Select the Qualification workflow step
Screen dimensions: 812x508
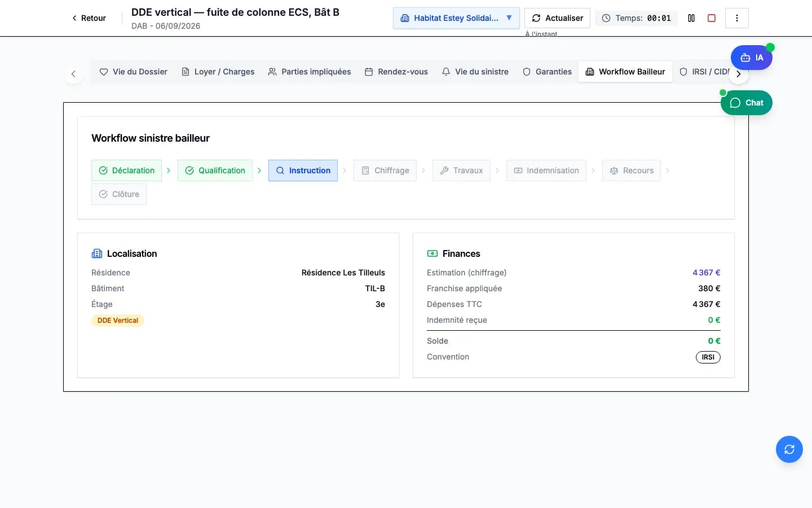click(215, 170)
